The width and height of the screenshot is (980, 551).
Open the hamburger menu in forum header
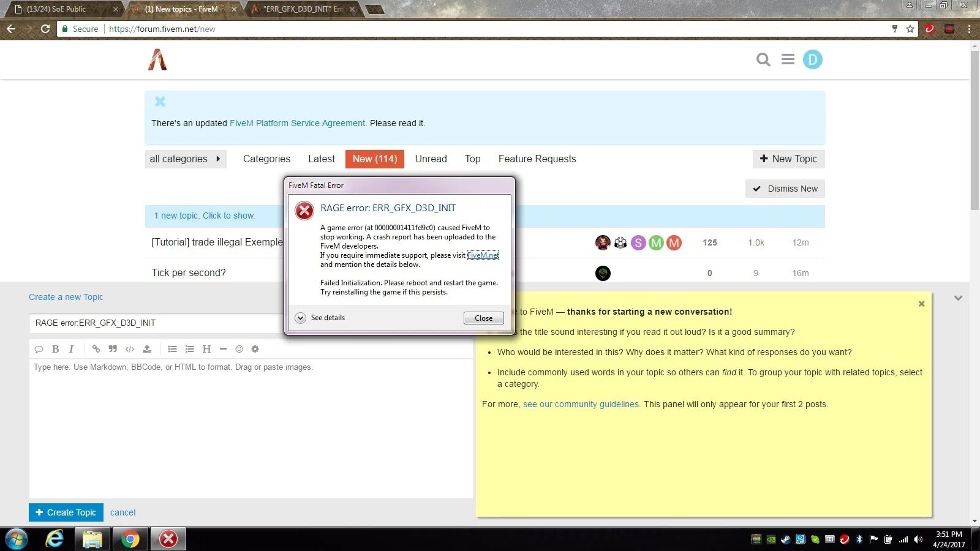(x=788, y=59)
